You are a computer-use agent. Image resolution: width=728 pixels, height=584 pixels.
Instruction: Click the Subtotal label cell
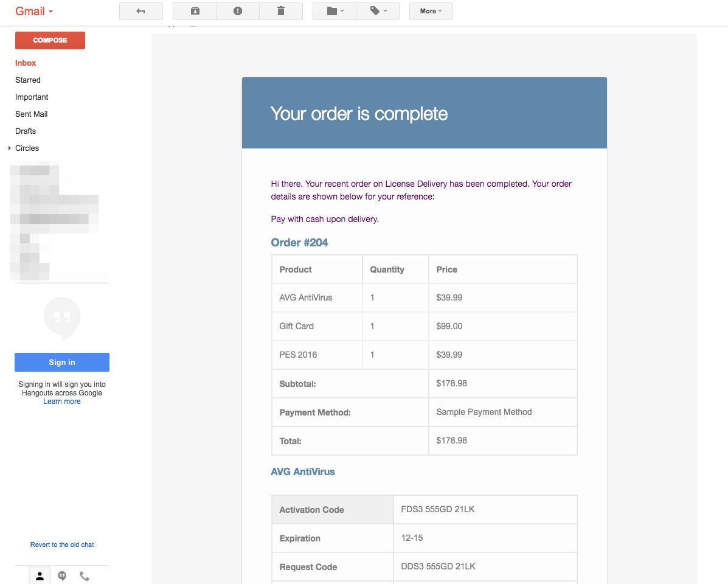click(x=350, y=384)
